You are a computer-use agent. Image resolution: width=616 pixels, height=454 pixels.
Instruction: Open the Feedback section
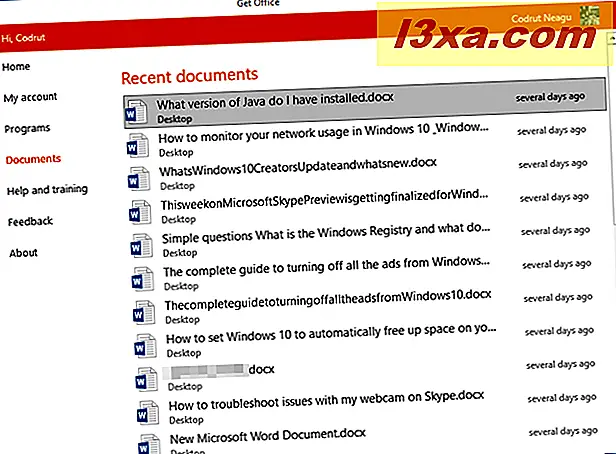point(30,222)
